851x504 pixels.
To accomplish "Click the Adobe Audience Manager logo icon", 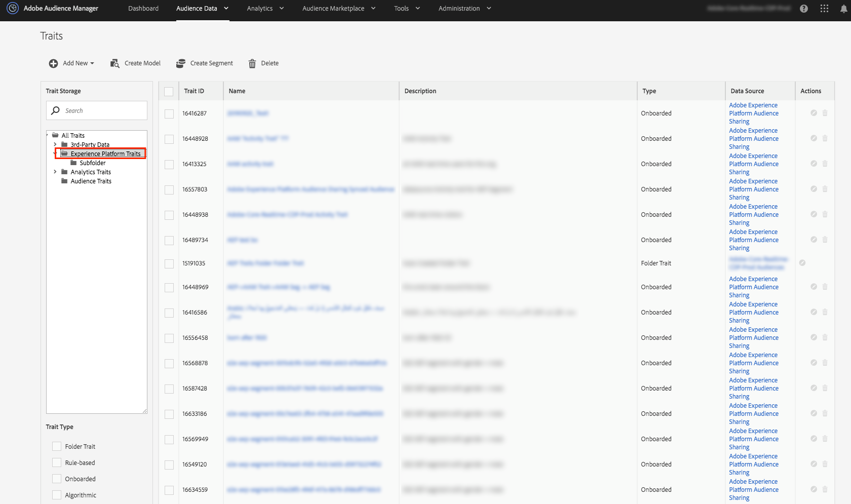I will pos(13,8).
